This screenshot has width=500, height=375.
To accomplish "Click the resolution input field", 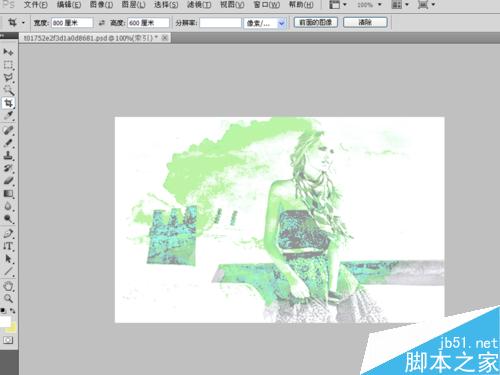I will (x=220, y=23).
